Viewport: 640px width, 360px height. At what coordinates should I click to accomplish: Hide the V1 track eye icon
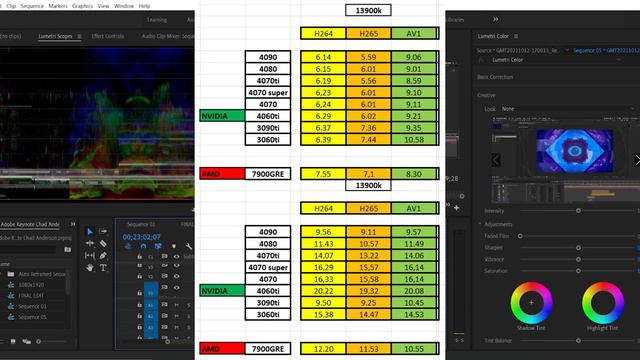(176, 287)
